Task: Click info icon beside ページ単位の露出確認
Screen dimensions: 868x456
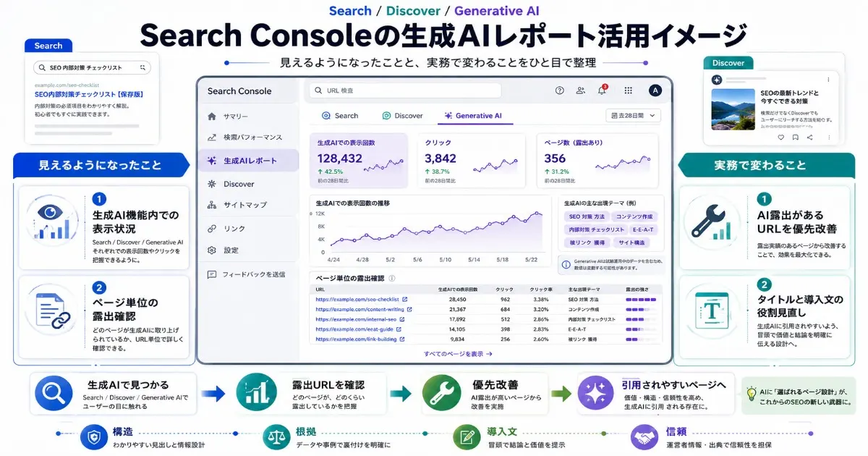Action: pyautogui.click(x=392, y=278)
